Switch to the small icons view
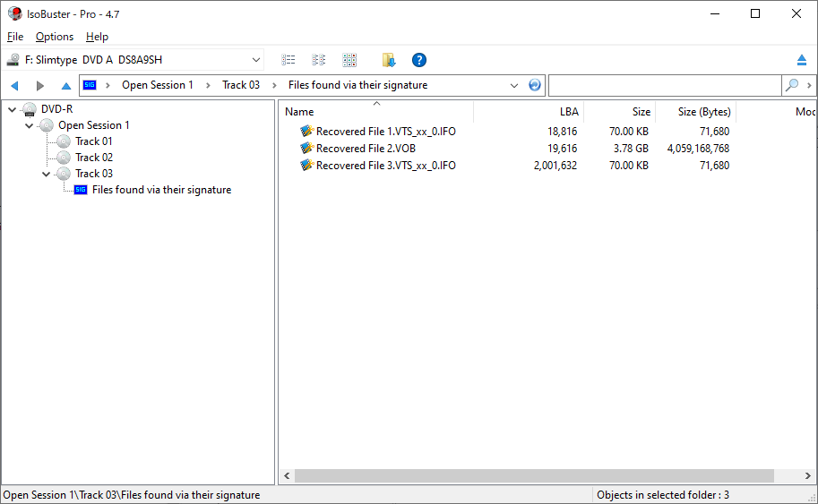Image resolution: width=818 pixels, height=504 pixels. (319, 60)
